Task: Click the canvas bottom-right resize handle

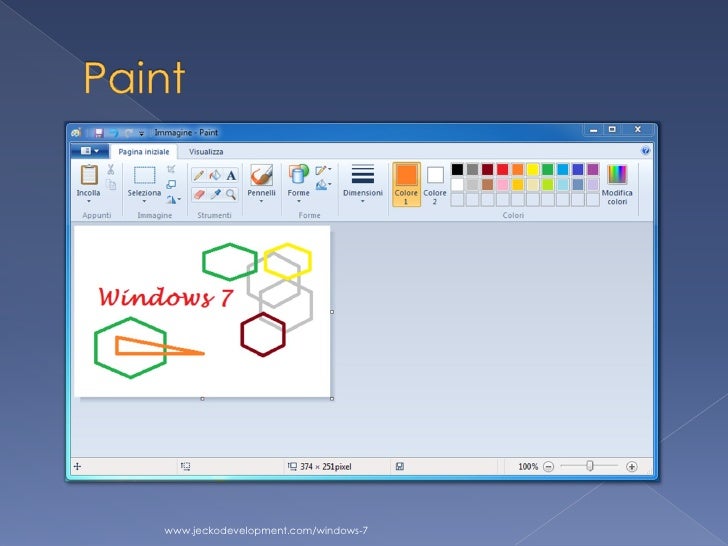Action: click(x=332, y=399)
